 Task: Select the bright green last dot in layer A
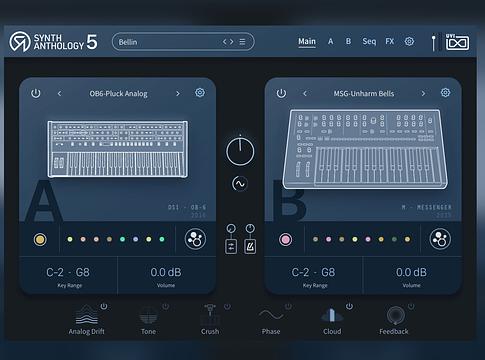(x=162, y=239)
